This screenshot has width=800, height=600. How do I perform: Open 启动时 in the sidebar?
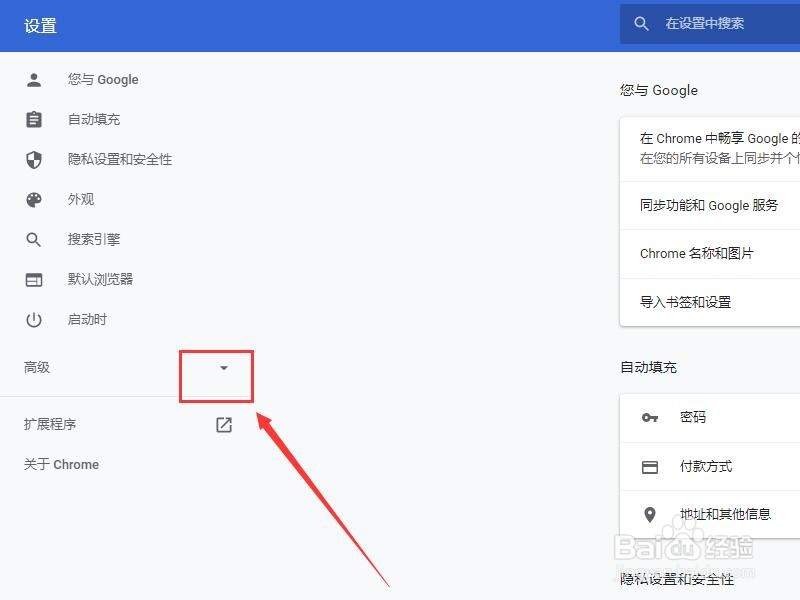point(87,319)
